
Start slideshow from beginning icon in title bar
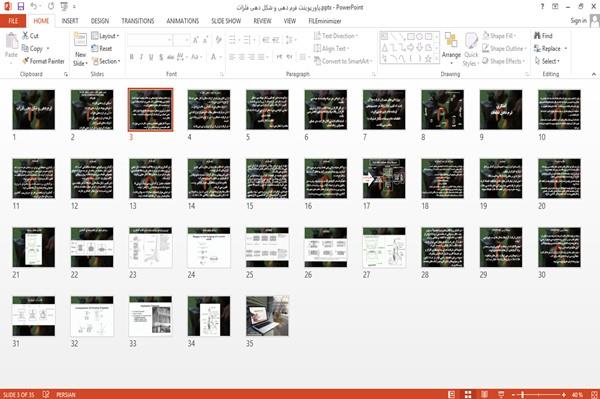pos(64,7)
